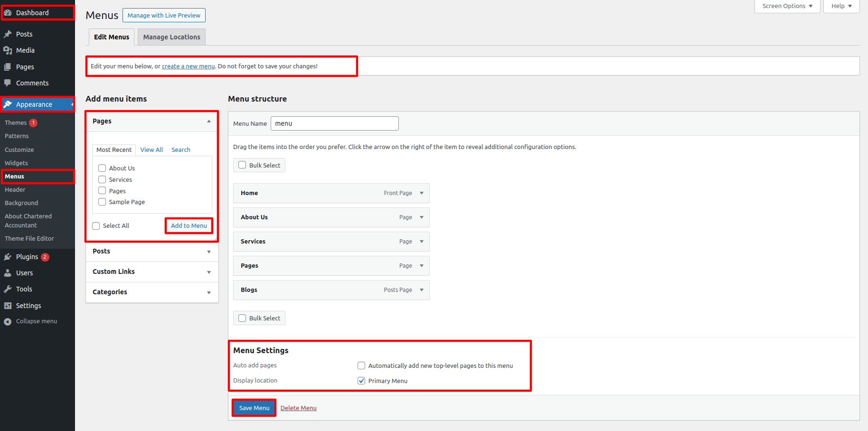Collapse the admin menu with arrow icon
This screenshot has height=431, width=868.
8,321
